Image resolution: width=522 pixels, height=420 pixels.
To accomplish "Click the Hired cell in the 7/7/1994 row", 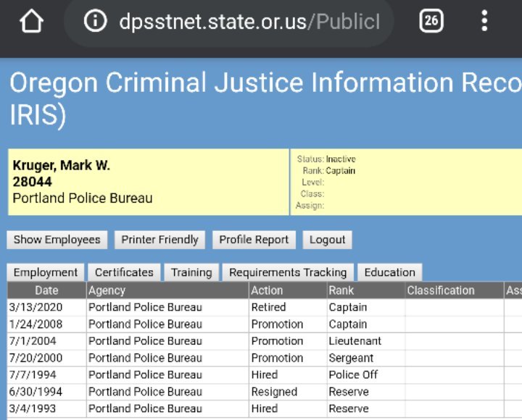I will (x=288, y=375).
